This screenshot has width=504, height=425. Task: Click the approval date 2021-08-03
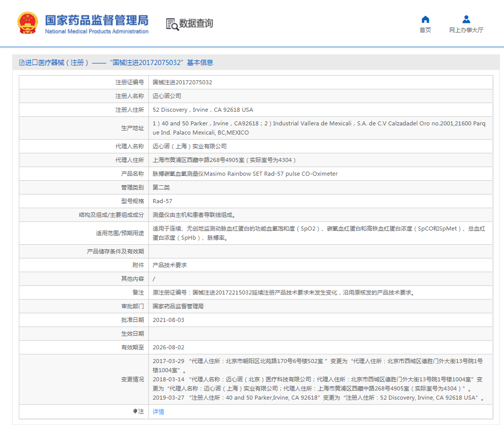click(168, 320)
